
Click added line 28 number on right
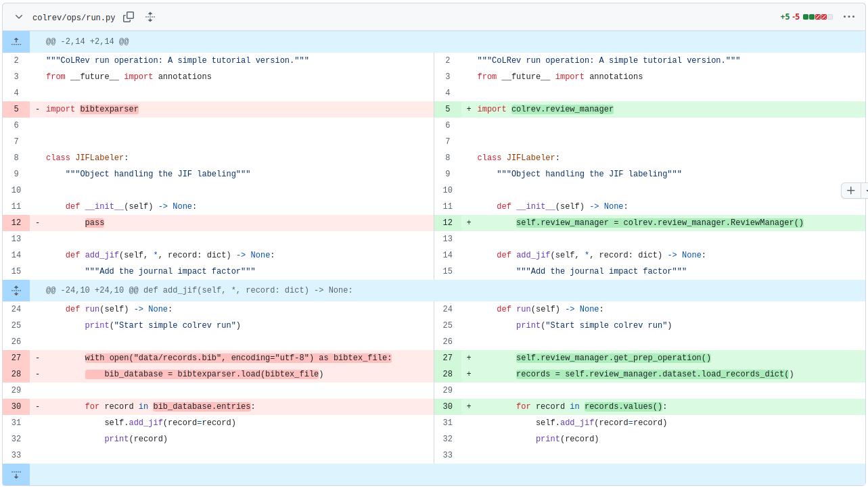[447, 374]
